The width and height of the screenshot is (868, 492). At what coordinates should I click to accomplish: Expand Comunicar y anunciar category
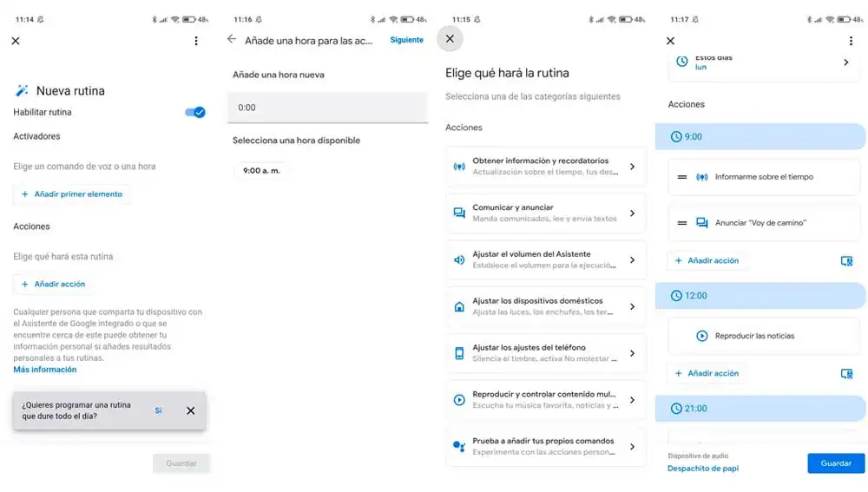click(545, 213)
